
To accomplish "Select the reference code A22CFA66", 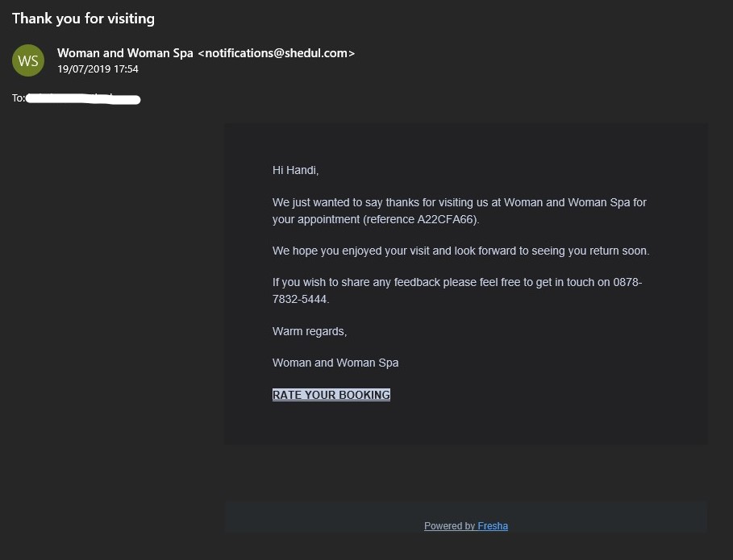I will tap(446, 219).
